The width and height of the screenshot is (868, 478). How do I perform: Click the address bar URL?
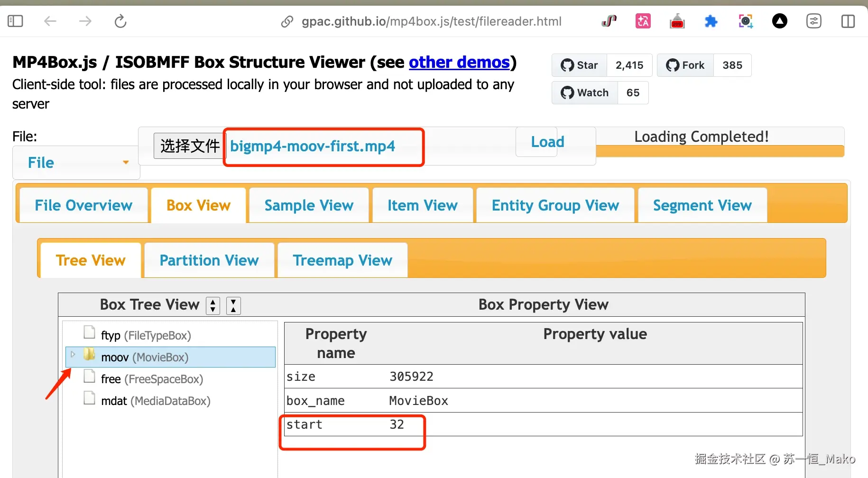click(x=432, y=21)
